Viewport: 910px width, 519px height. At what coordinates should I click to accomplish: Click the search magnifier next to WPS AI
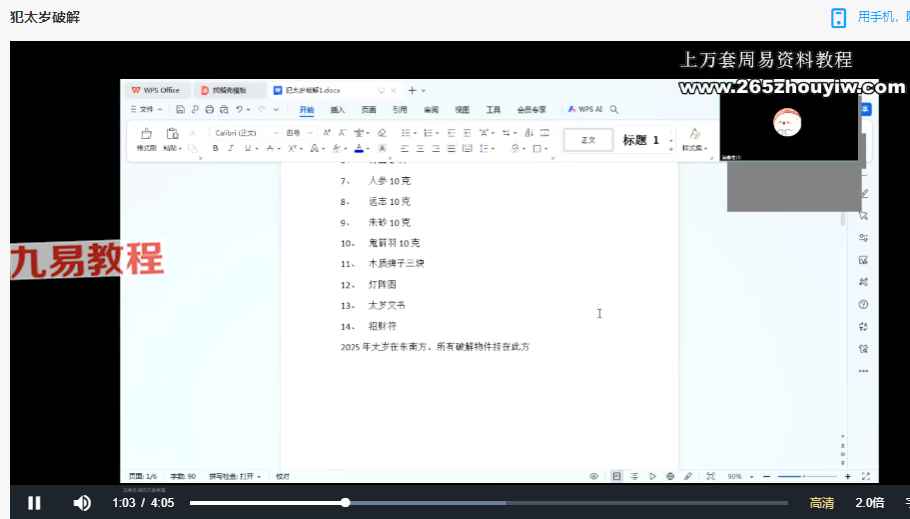point(614,109)
